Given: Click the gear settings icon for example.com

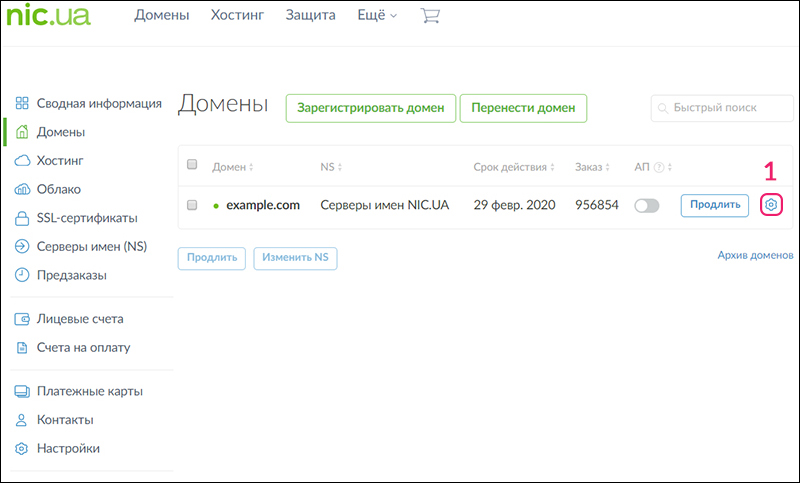Looking at the screenshot, I should click(x=771, y=205).
